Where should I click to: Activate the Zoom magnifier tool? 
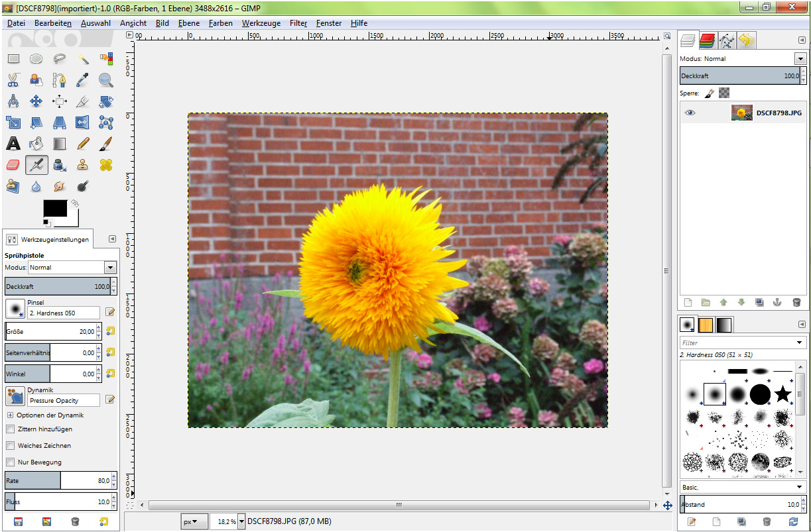103,80
